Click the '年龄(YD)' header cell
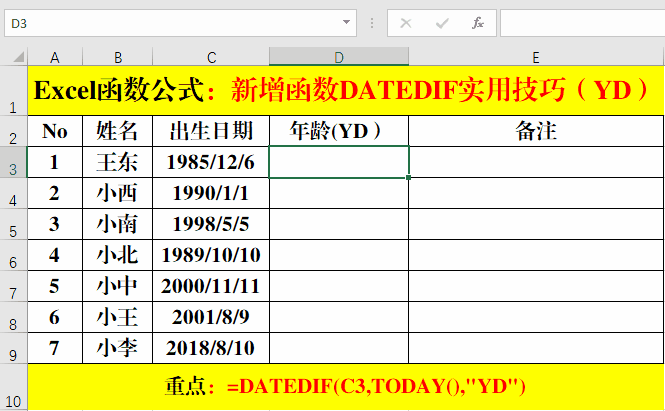Screen dimensions: 665x411 click(x=339, y=131)
